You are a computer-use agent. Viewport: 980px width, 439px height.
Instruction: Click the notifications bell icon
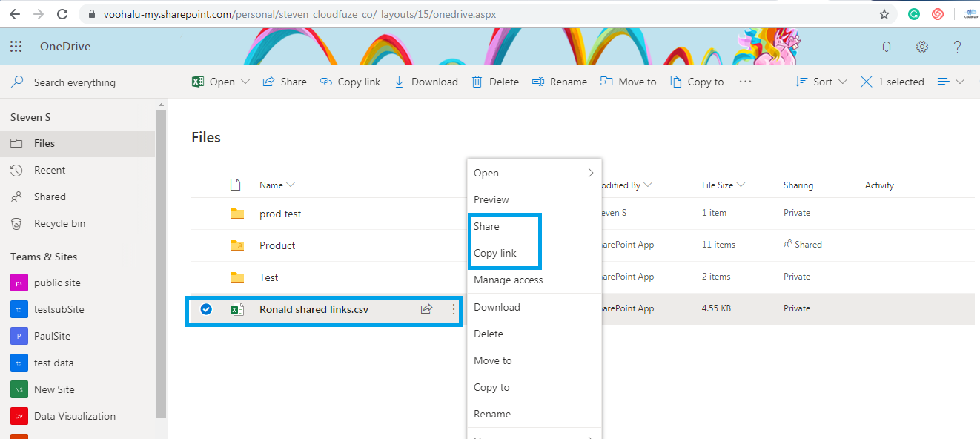coord(887,46)
